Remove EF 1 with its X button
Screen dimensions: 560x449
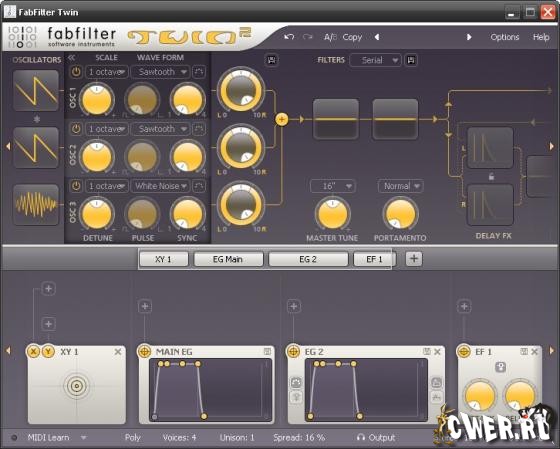534,352
